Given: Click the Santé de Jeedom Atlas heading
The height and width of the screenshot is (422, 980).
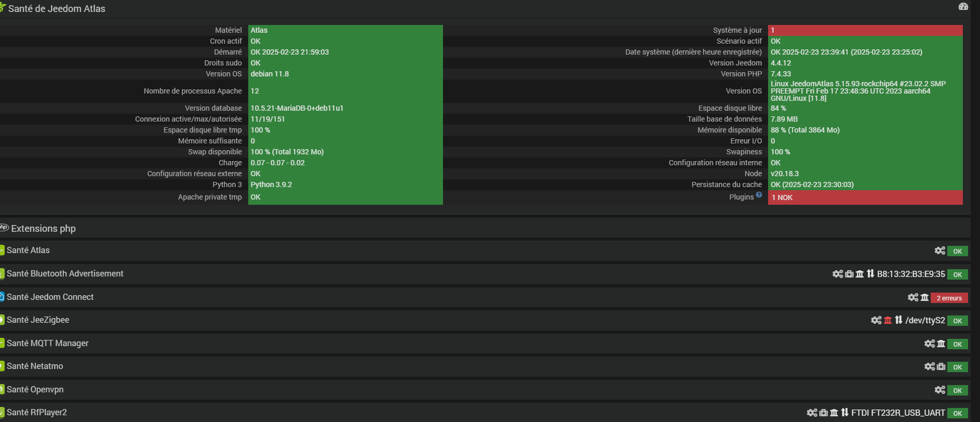Looking at the screenshot, I should point(57,9).
